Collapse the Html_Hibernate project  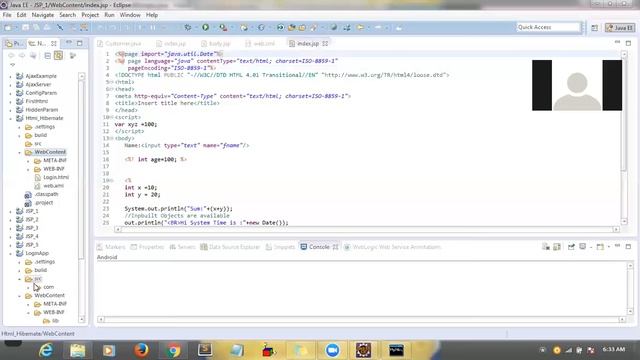(x=11, y=118)
